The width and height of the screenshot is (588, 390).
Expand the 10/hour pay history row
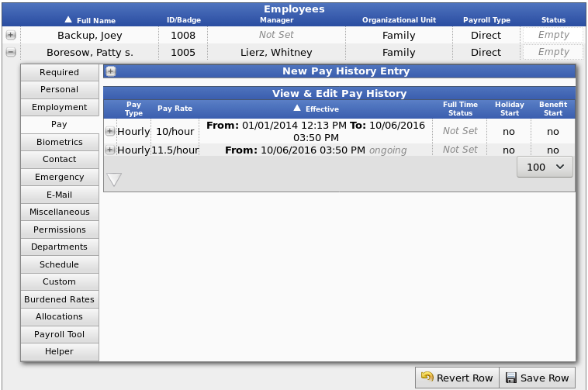tap(110, 131)
